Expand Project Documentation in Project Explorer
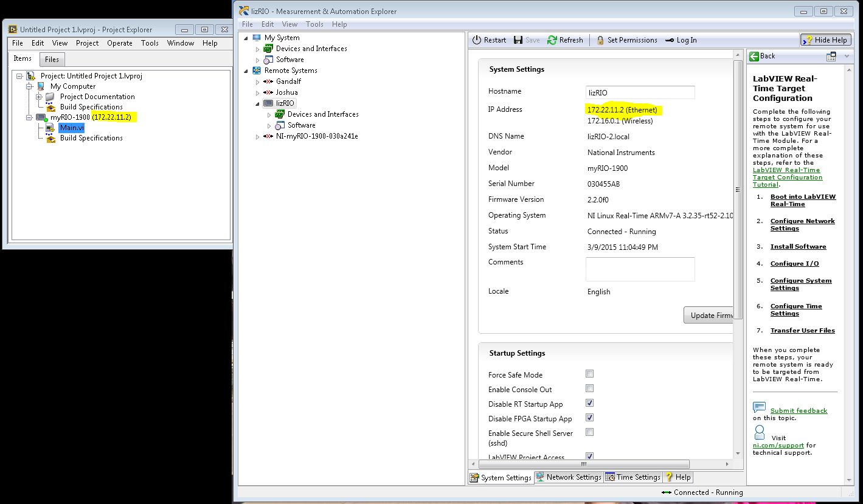Screen dimensions: 863x504 39,97
